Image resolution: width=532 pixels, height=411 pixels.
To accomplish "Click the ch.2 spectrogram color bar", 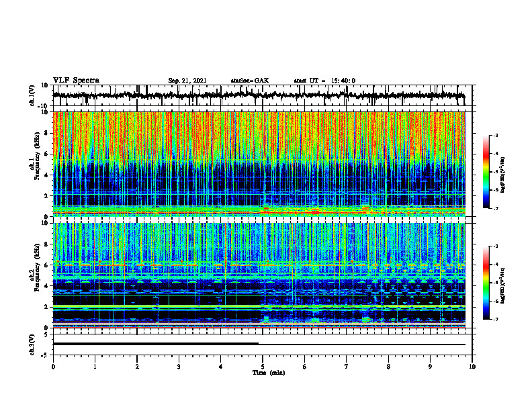I will tap(486, 283).
